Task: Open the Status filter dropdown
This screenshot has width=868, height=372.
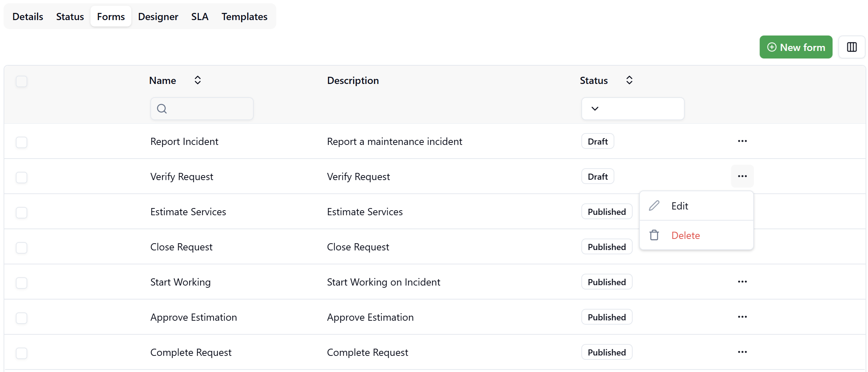Action: point(633,109)
